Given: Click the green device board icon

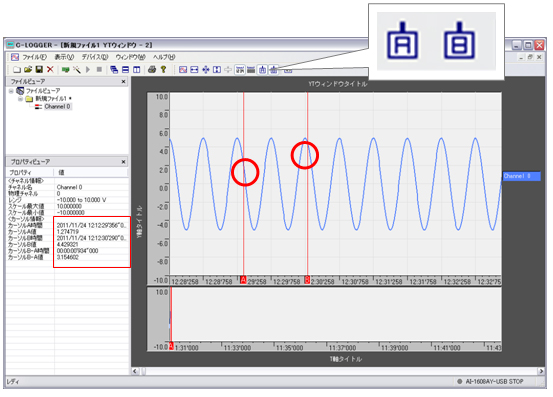Looking at the screenshot, I should pos(65,70).
